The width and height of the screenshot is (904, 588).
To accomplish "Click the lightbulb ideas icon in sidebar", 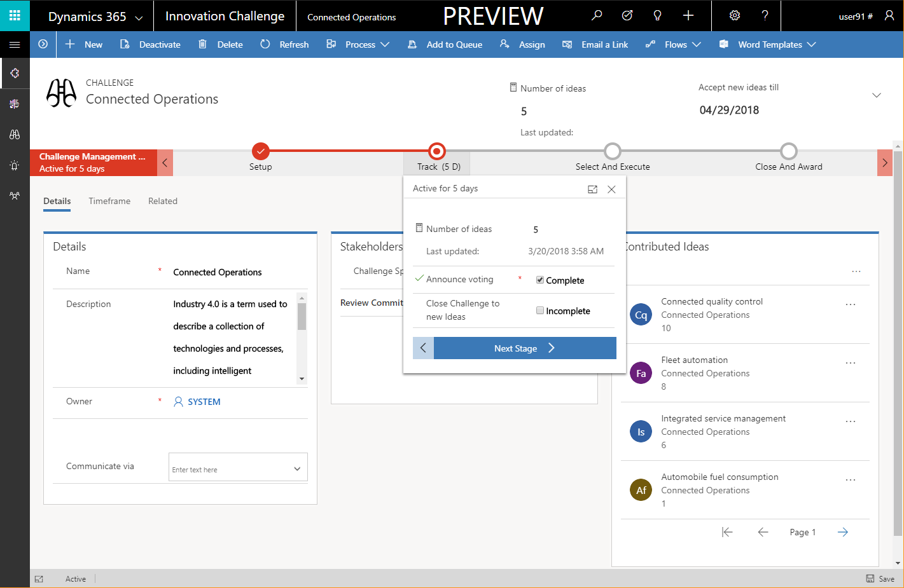I will coord(15,165).
